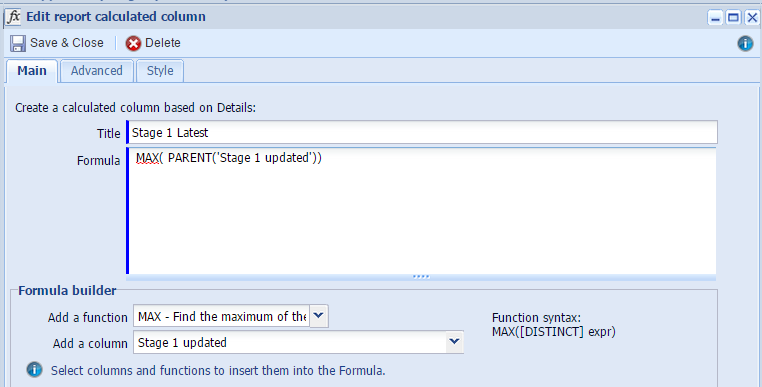The width and height of the screenshot is (762, 387).
Task: Close the calculated column dialog window
Action: [x=752, y=18]
